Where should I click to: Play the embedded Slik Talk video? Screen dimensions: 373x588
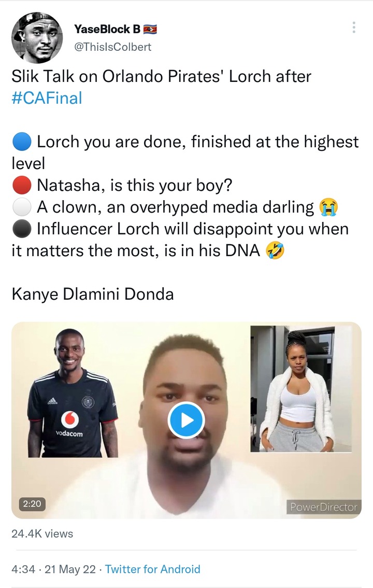coord(186,420)
